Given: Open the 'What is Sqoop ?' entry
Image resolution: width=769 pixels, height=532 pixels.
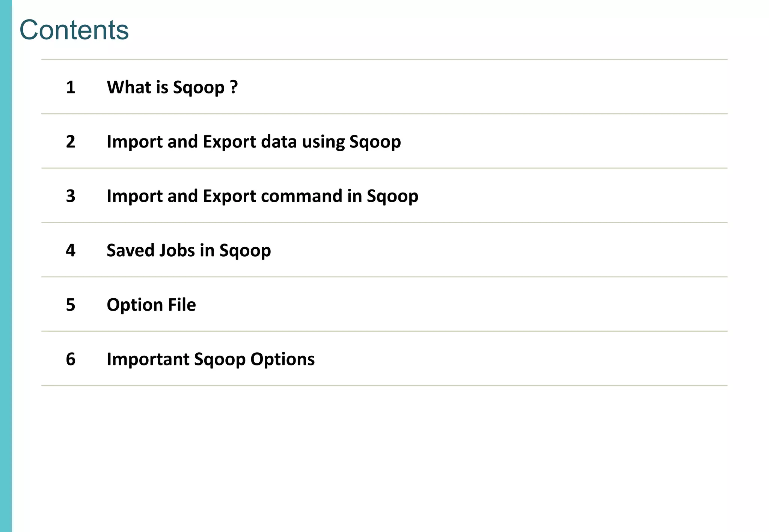Looking at the screenshot, I should tap(172, 87).
